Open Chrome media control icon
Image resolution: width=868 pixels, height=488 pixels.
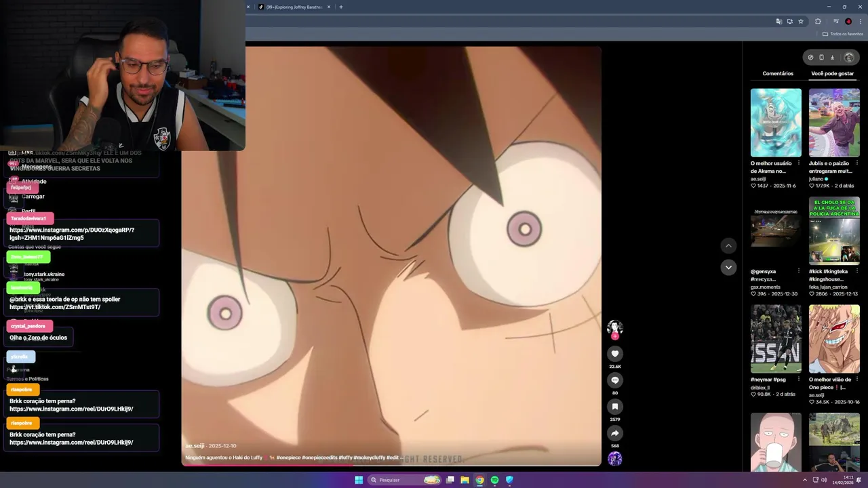pos(835,22)
